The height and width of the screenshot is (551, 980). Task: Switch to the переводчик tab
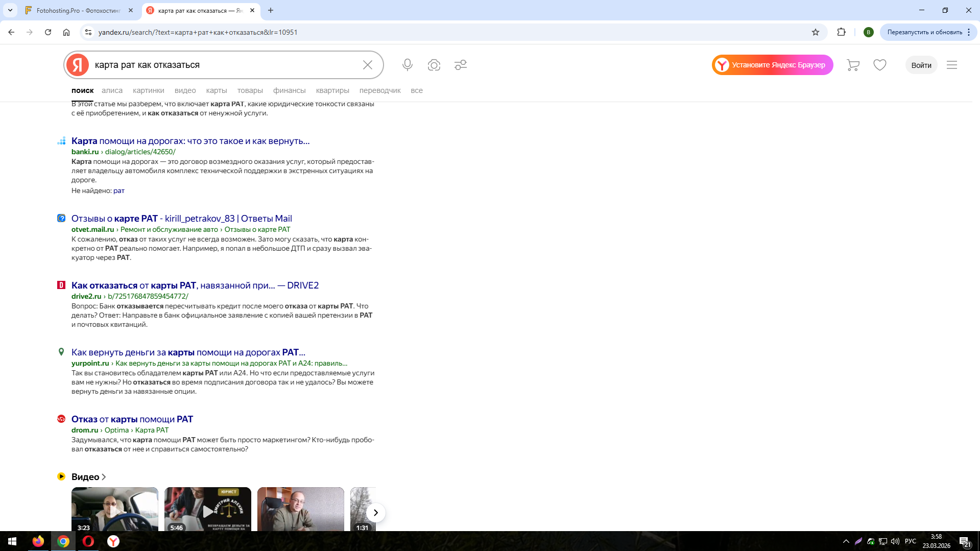380,90
